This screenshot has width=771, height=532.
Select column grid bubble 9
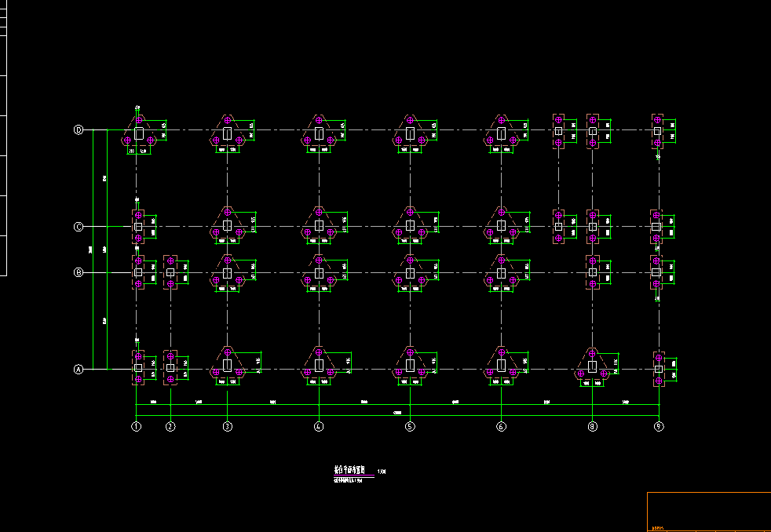pyautogui.click(x=659, y=427)
